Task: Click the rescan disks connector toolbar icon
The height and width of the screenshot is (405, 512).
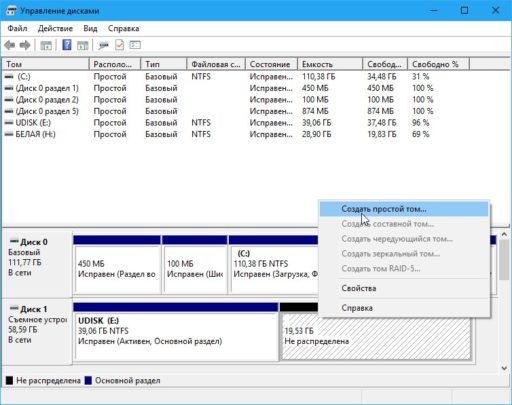Action: click(x=104, y=45)
